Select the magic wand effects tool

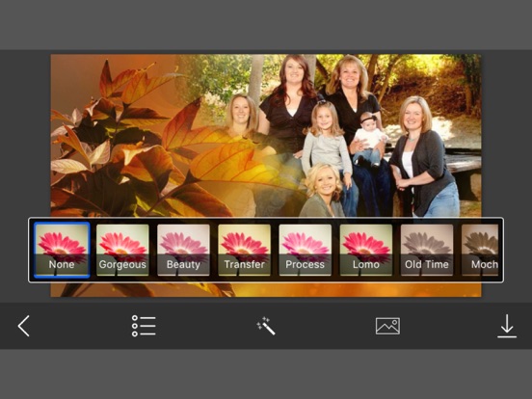point(266,326)
